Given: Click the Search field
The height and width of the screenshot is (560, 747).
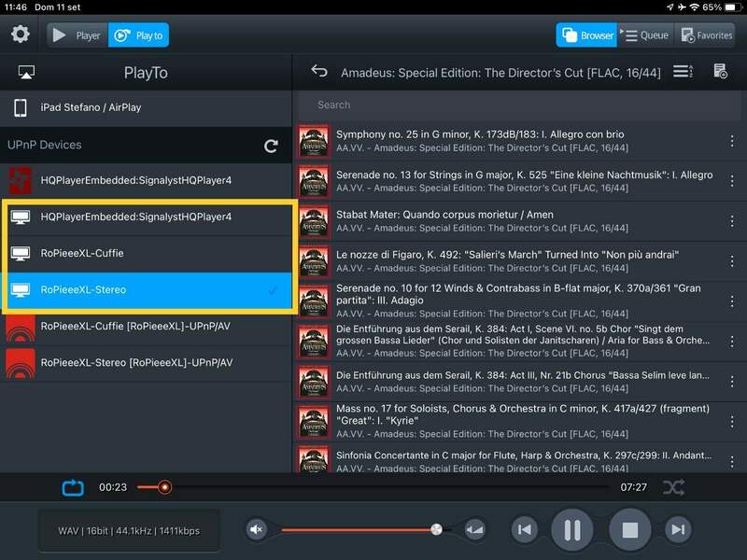Looking at the screenshot, I should [x=518, y=105].
